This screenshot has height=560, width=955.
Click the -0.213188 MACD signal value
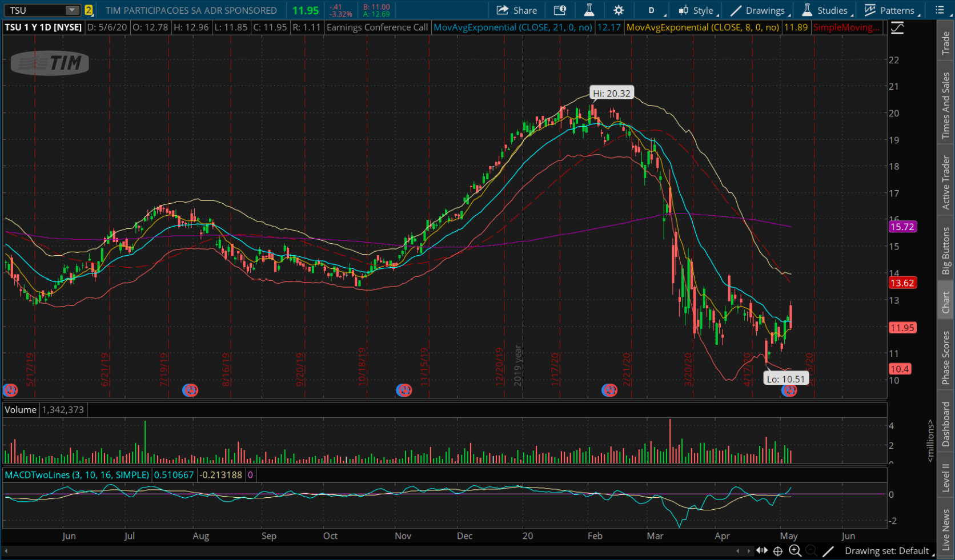pos(220,475)
